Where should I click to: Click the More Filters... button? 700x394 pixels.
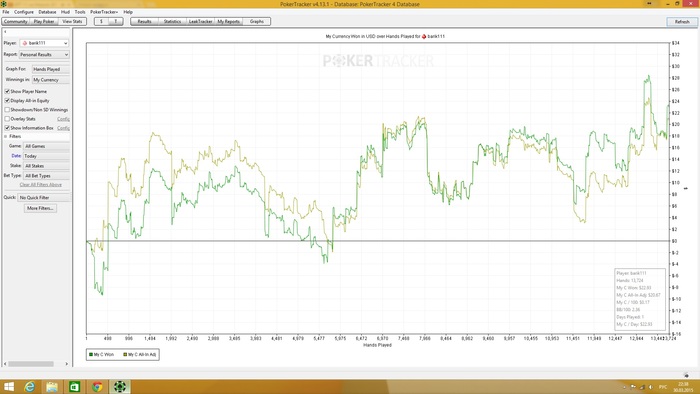point(40,208)
